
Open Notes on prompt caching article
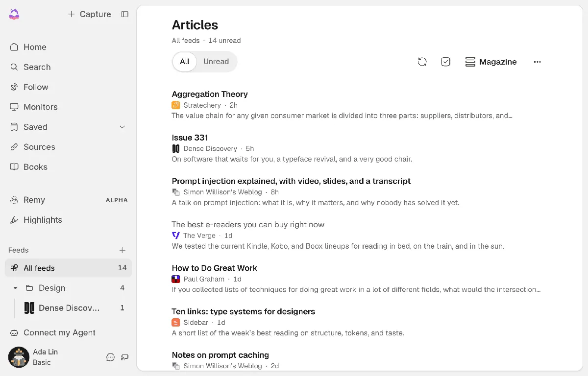click(220, 355)
